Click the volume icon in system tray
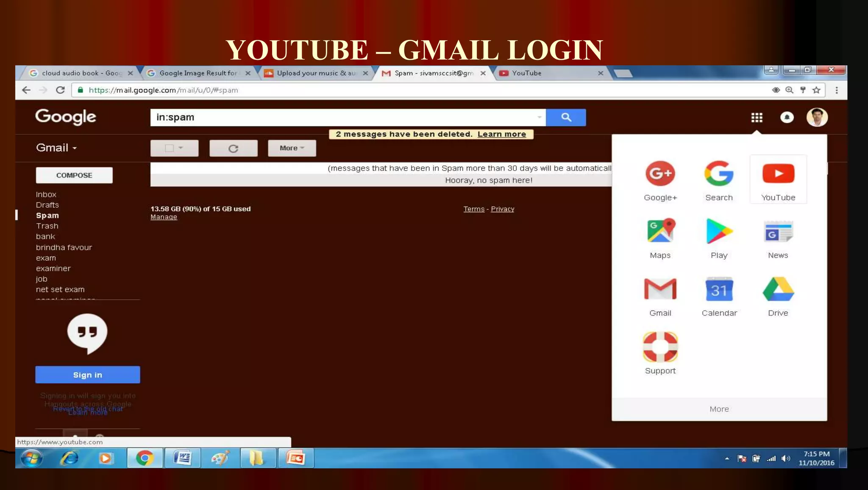Screen dimensions: 868x490 [786, 459]
